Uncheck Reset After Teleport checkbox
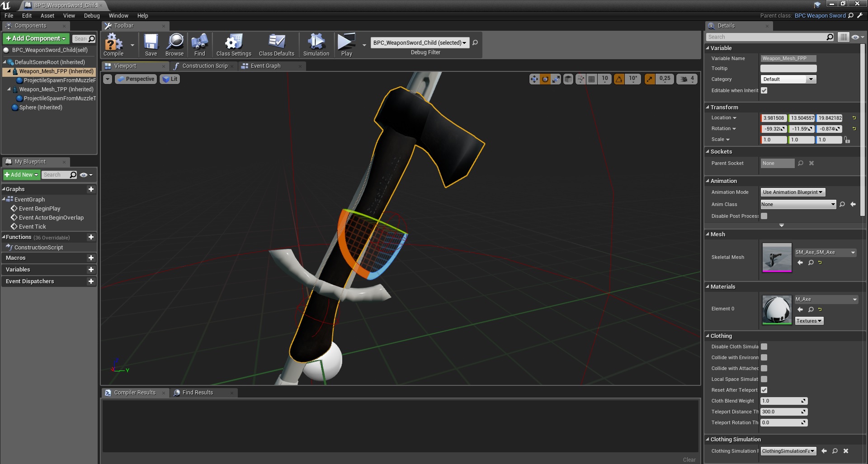Screen dimensions: 868x464 [x=764, y=390]
